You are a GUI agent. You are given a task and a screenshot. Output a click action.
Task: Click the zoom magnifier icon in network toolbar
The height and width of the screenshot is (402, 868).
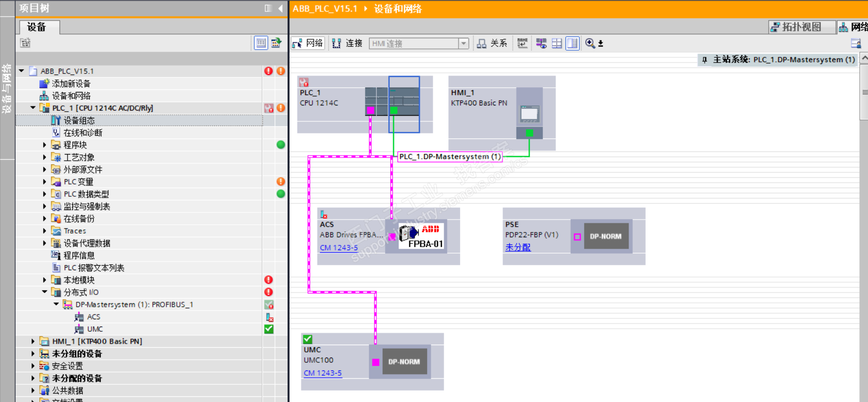click(x=590, y=43)
